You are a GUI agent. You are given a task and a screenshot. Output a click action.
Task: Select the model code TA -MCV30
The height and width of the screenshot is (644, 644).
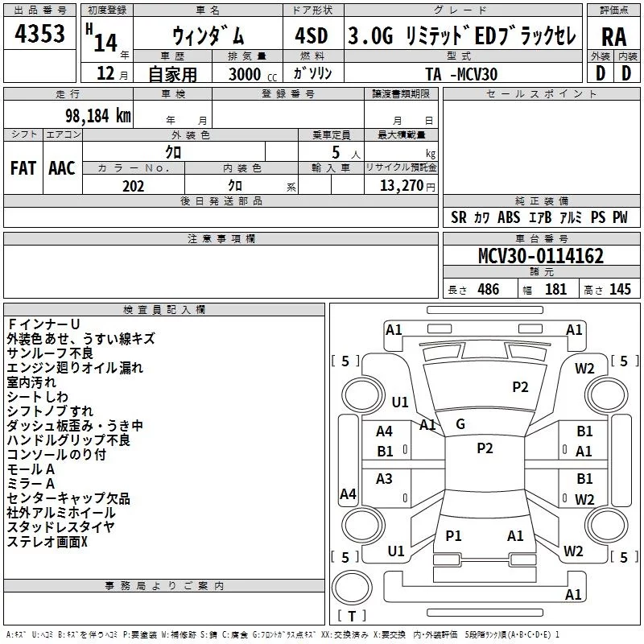pos(462,72)
